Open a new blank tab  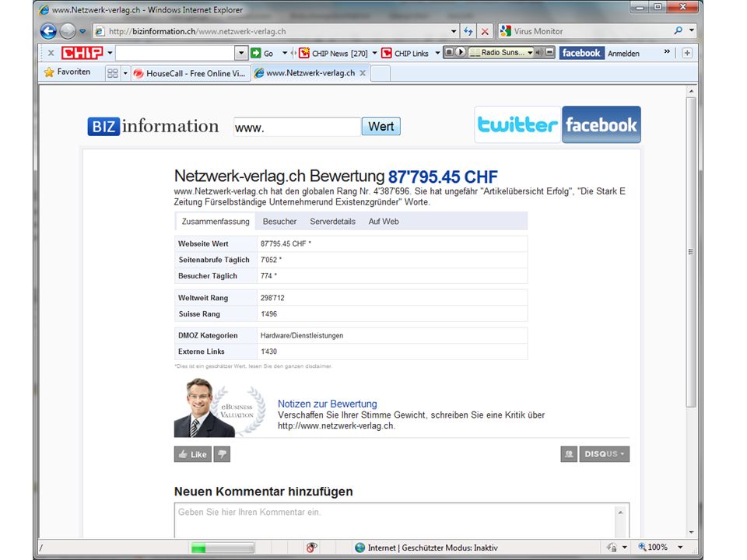[381, 73]
